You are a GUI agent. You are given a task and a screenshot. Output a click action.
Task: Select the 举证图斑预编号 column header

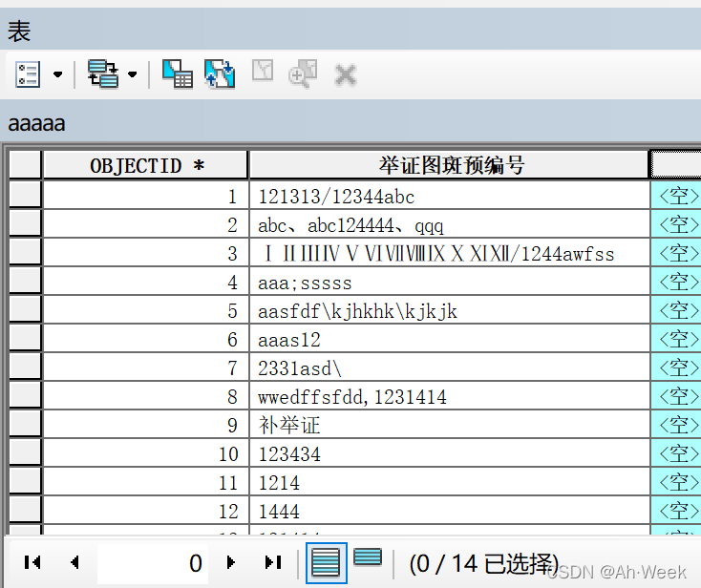[x=449, y=165]
